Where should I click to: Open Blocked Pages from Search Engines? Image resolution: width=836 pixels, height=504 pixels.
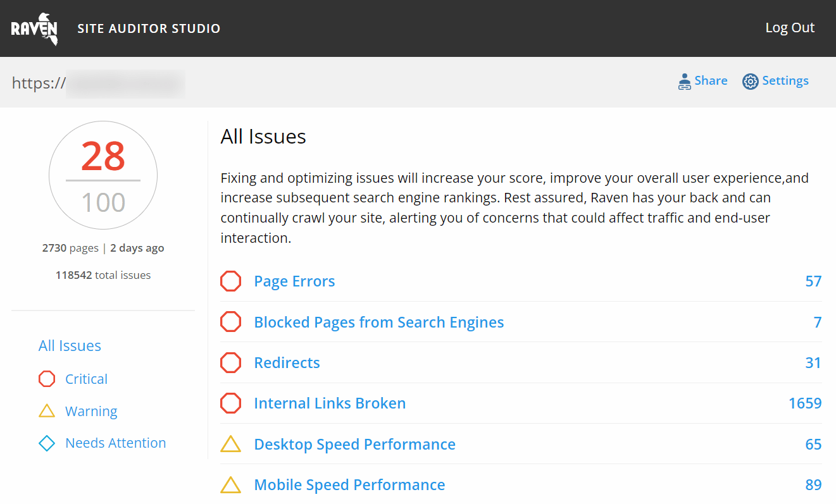coord(378,323)
